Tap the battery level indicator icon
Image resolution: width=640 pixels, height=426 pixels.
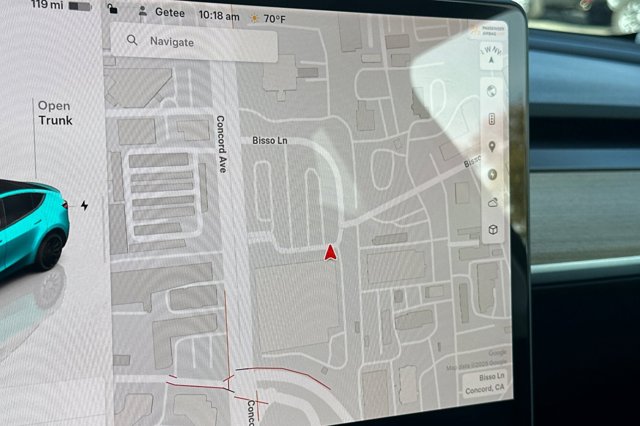79,6
